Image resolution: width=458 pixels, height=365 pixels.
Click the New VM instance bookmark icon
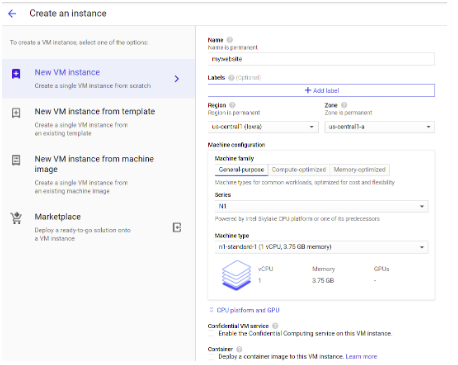point(16,74)
